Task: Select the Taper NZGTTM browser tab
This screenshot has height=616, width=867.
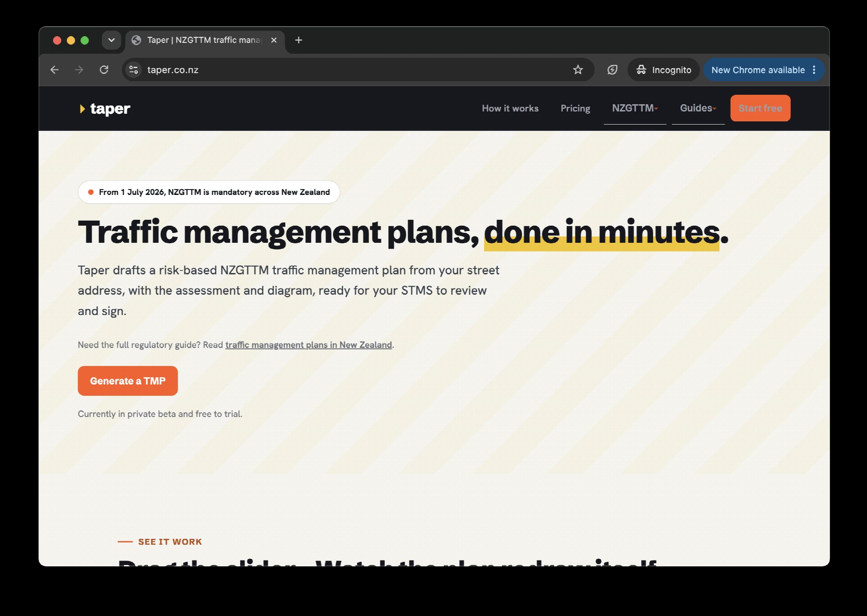Action: pyautogui.click(x=204, y=40)
